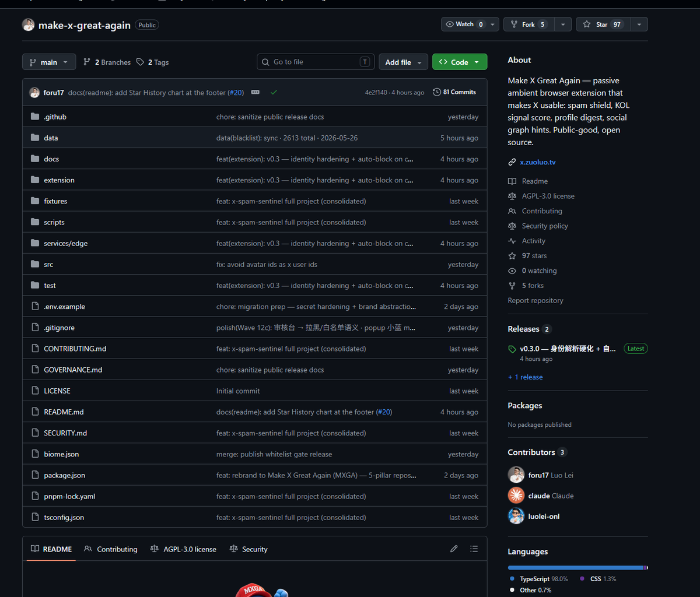Open the Fork options dropdown arrow
700x597 pixels.
562,24
